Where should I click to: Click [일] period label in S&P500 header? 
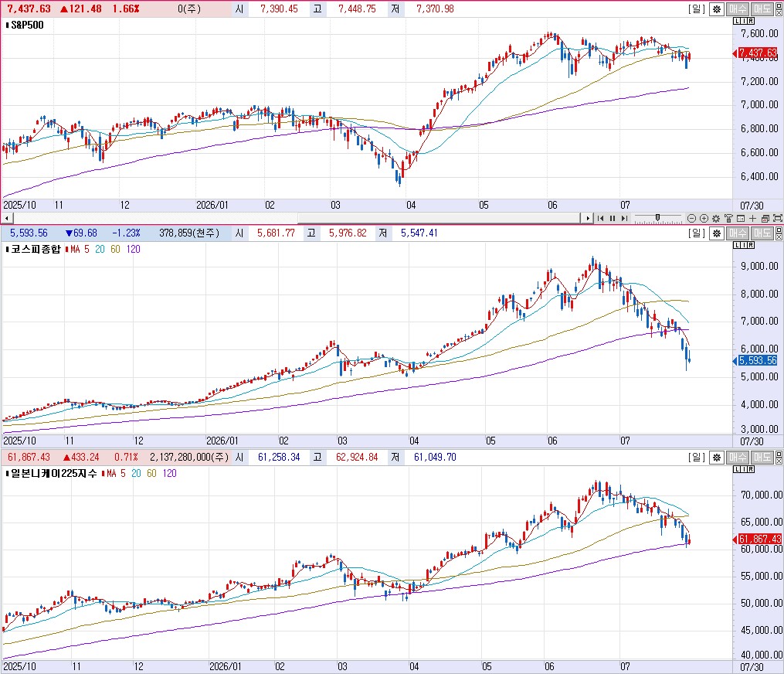[x=697, y=9]
